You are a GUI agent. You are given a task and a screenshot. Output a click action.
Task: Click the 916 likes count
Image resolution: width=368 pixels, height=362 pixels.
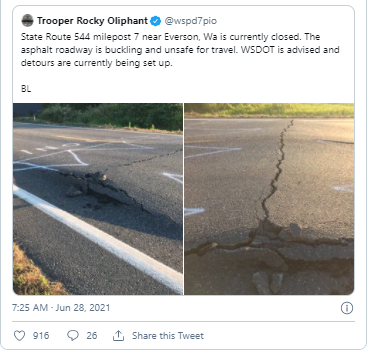[41, 336]
